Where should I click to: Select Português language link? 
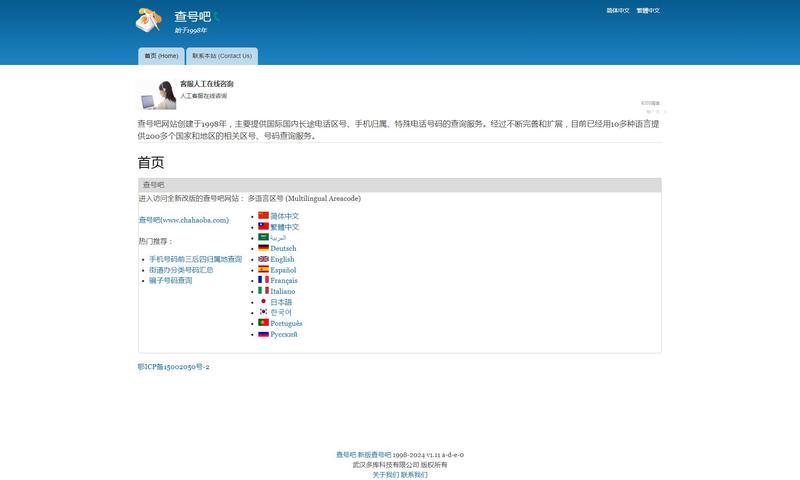click(x=286, y=323)
